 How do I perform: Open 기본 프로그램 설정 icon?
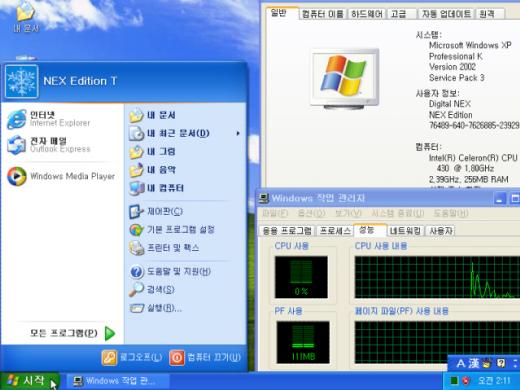point(136,230)
